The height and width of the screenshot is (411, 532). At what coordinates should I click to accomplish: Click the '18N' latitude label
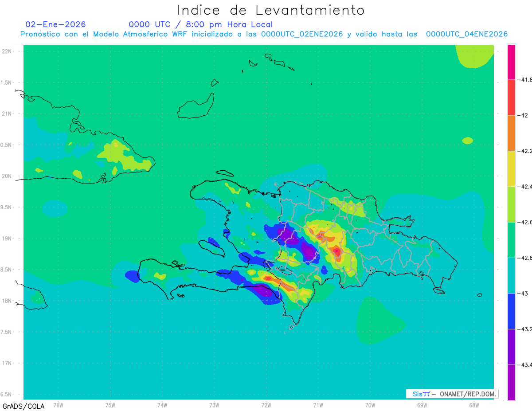(8, 301)
